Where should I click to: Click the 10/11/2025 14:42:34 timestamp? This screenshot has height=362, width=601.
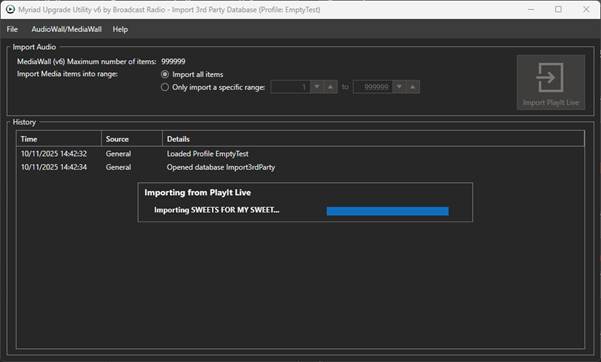[x=54, y=167]
